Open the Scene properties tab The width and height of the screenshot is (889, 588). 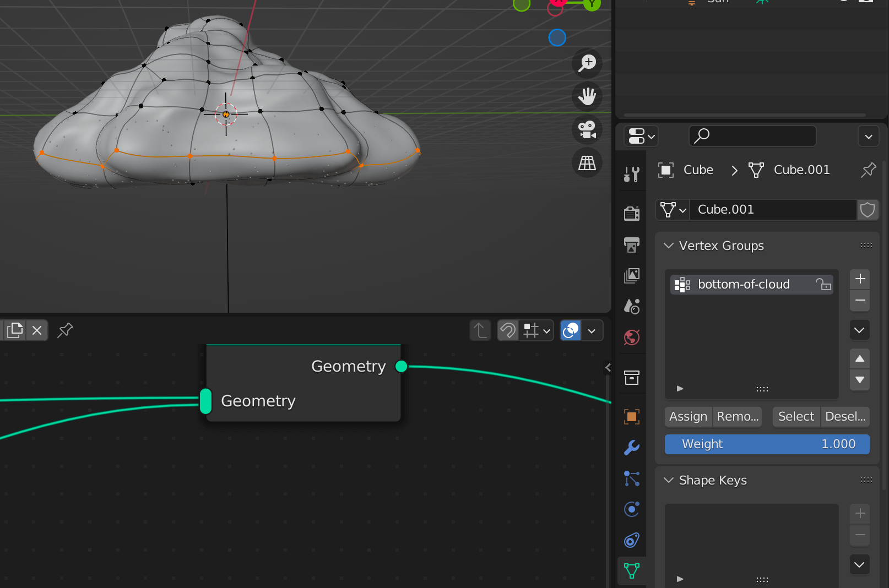(x=632, y=306)
